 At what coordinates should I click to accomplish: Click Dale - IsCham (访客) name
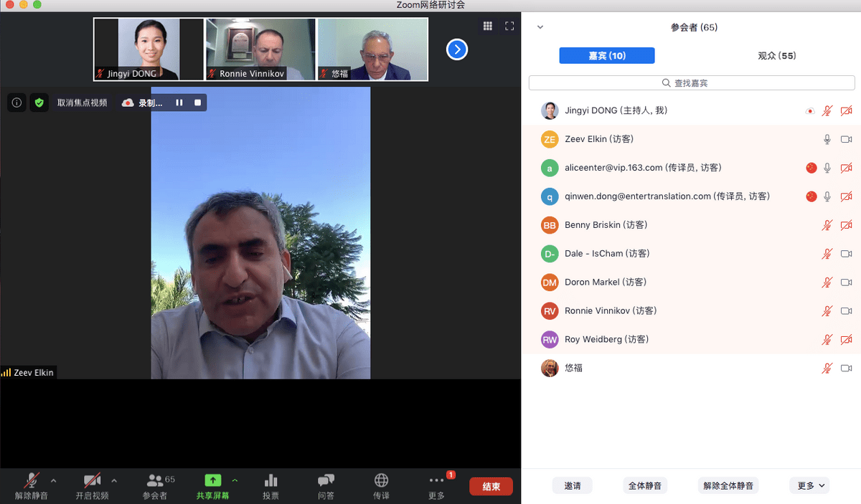[x=607, y=254]
